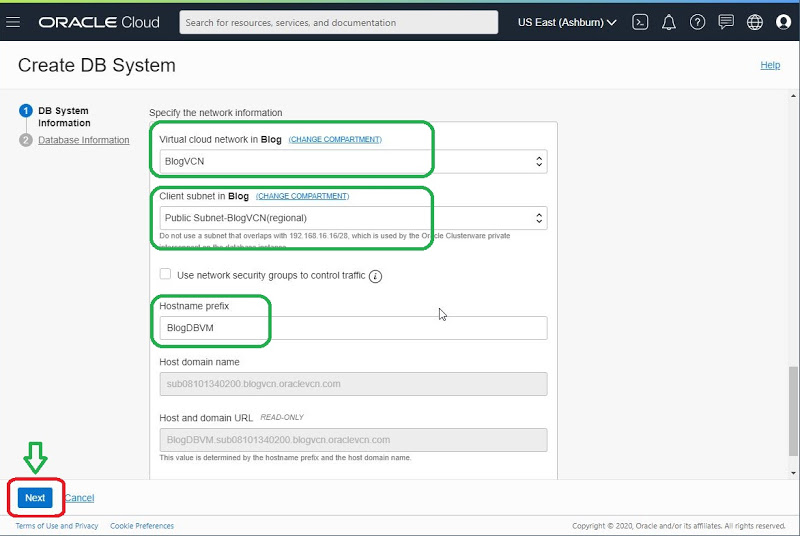This screenshot has width=800, height=536.
Task: Click the Hostname prefix field
Action: click(353, 328)
